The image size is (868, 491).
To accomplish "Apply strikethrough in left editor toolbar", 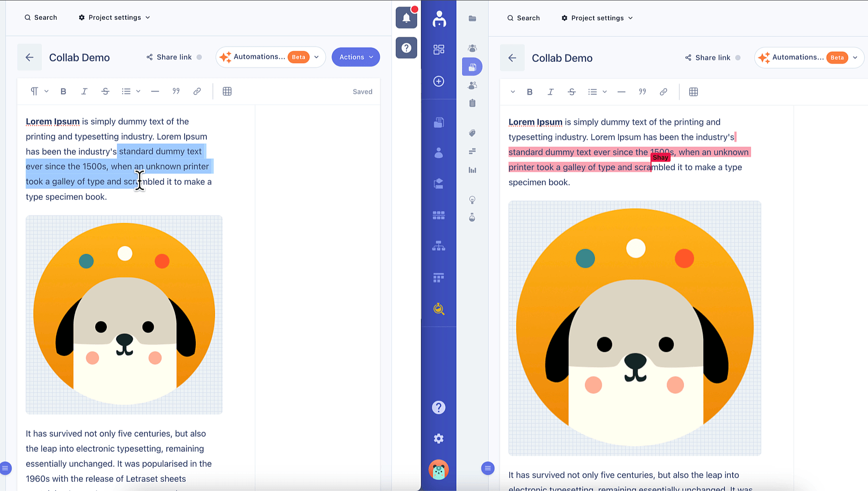I will coord(105,91).
